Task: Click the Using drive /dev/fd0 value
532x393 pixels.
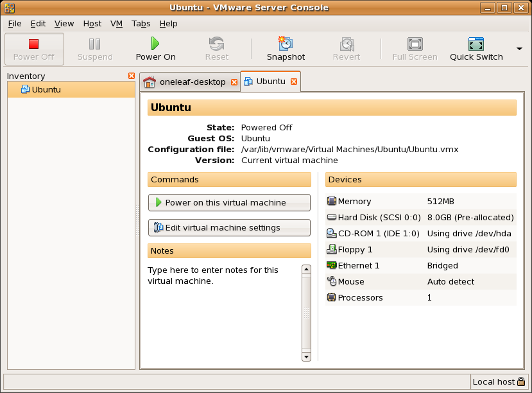Action: 468,249
